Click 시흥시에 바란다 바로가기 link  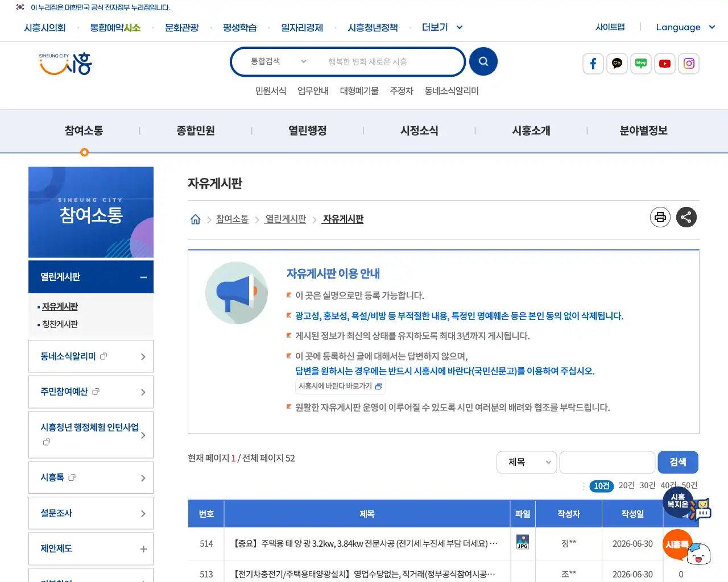(x=341, y=386)
